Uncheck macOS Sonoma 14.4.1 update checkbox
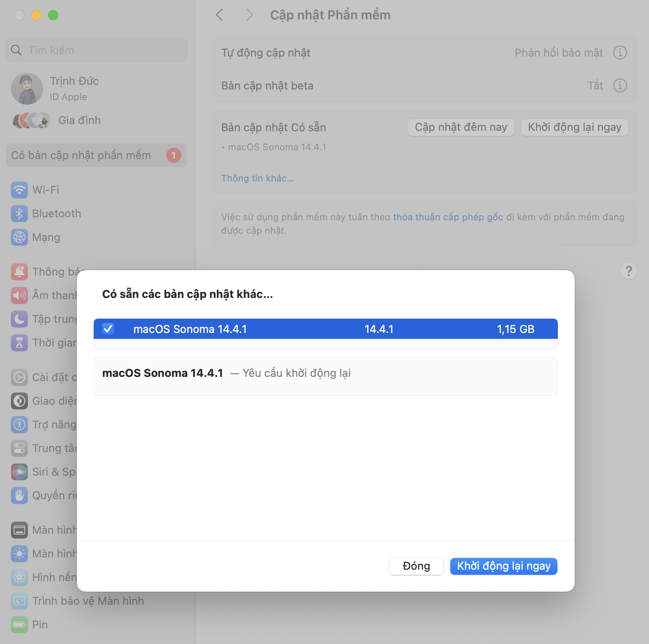649x644 pixels. (x=108, y=329)
